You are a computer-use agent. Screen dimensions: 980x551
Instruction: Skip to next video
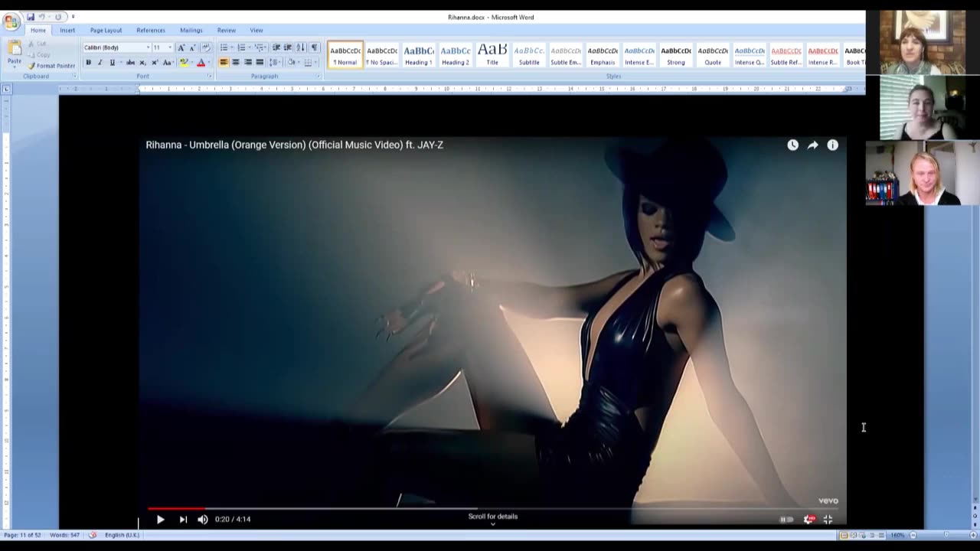click(183, 519)
